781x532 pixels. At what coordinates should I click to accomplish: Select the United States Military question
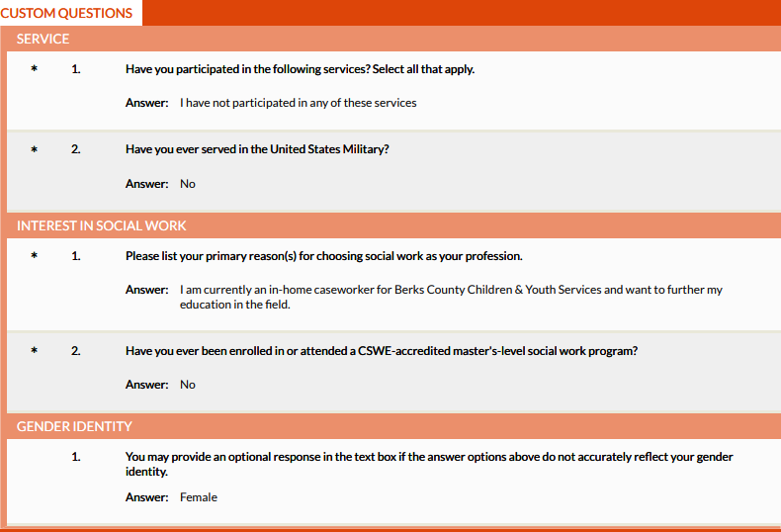tap(257, 149)
